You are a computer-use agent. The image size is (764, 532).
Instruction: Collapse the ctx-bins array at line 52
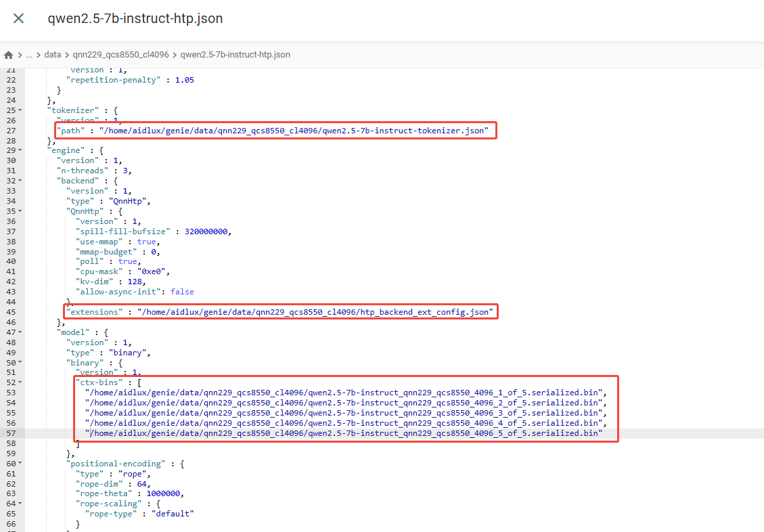pyautogui.click(x=20, y=383)
